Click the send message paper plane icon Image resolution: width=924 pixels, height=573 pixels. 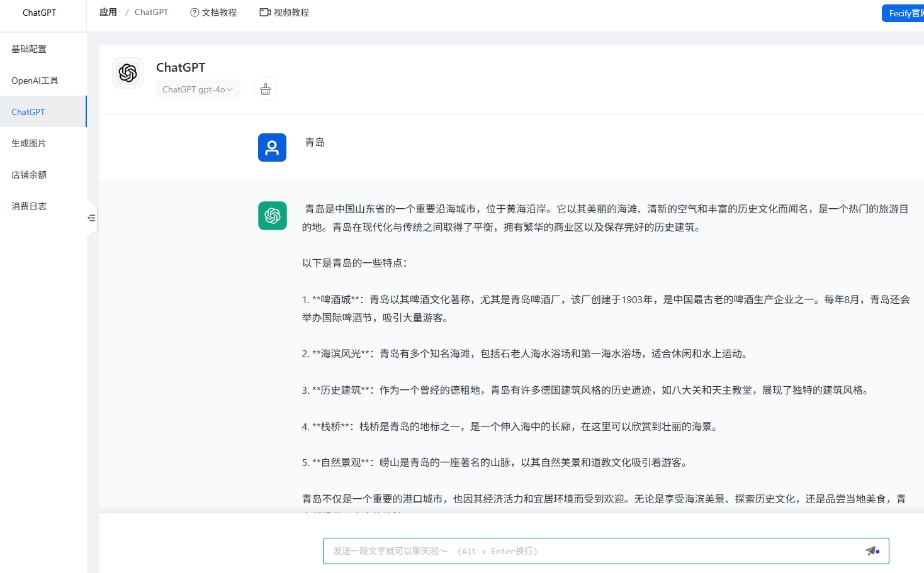click(871, 551)
